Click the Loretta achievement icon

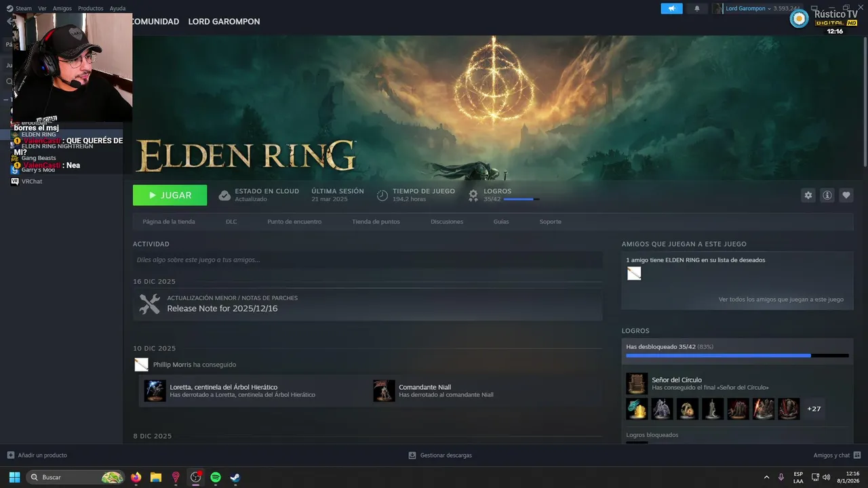(155, 390)
